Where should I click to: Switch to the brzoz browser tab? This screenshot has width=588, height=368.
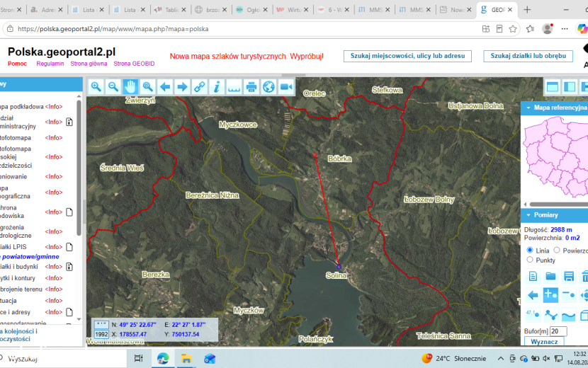click(x=211, y=10)
